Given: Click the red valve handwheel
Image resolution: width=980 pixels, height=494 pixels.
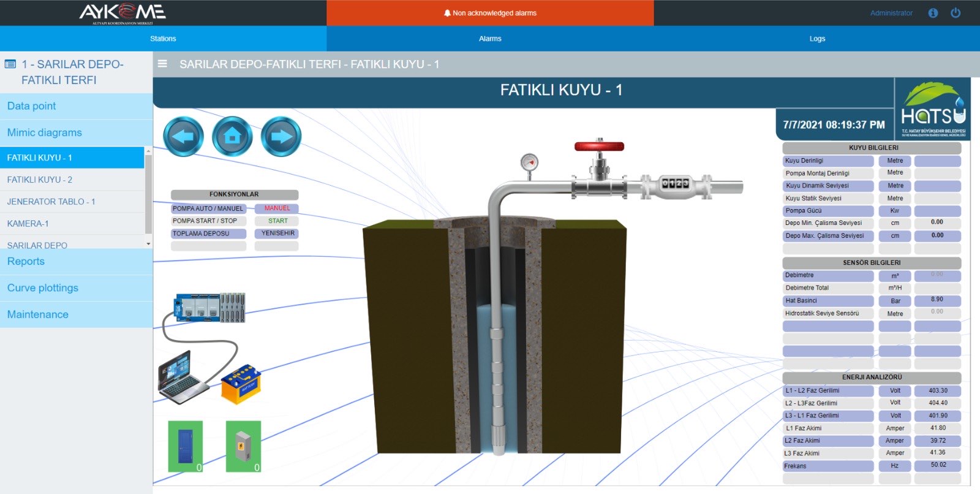Looking at the screenshot, I should click(599, 146).
